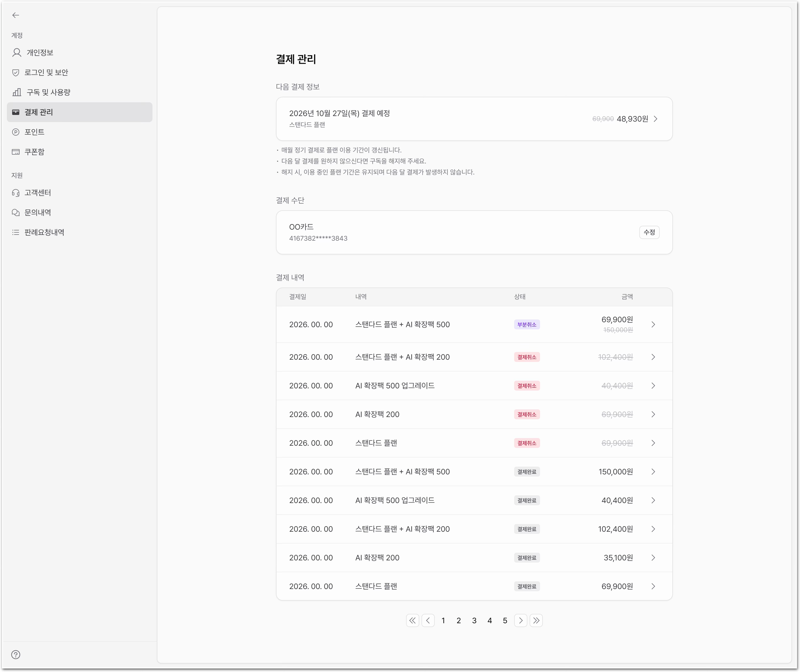The image size is (800, 672).
Task: Open the 150,000원 결제완료 payment row
Action: pyautogui.click(x=474, y=472)
